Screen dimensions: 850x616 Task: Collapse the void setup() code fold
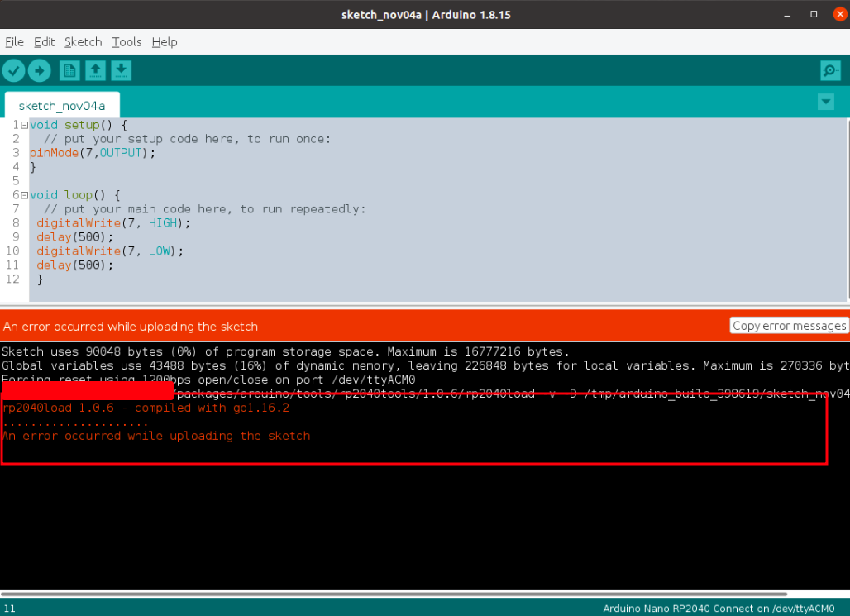[24, 125]
